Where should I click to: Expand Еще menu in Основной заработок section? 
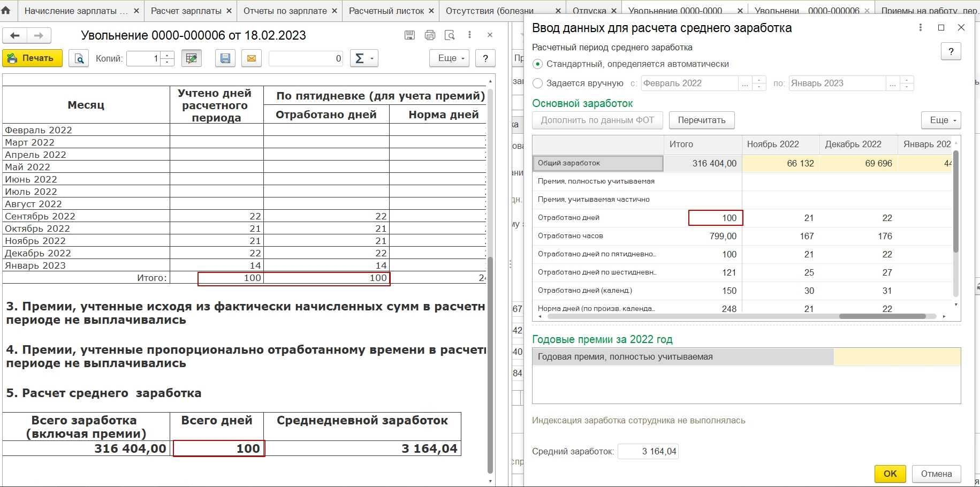(x=940, y=120)
